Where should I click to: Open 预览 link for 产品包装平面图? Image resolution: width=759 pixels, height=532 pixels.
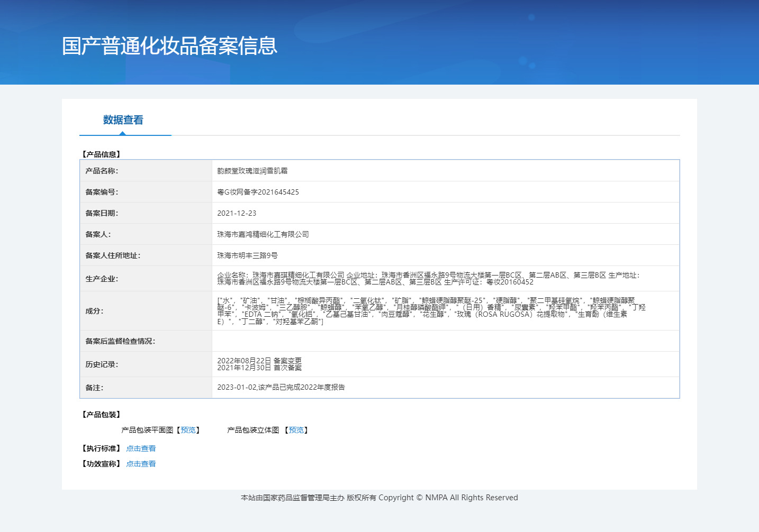188,430
